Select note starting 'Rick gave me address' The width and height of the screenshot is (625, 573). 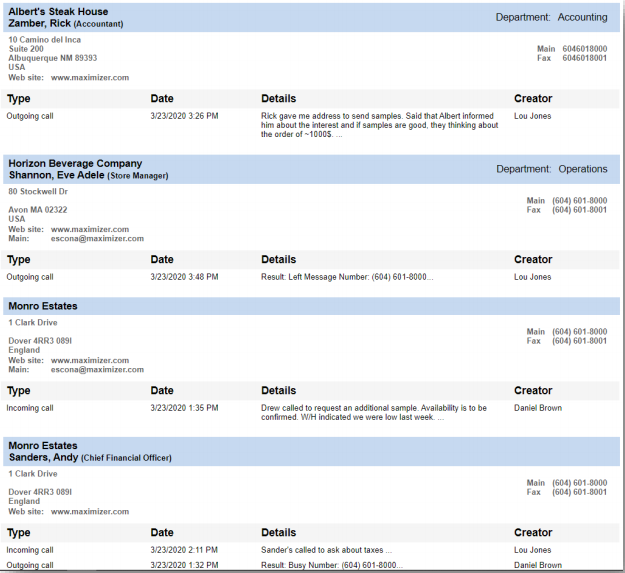click(379, 125)
